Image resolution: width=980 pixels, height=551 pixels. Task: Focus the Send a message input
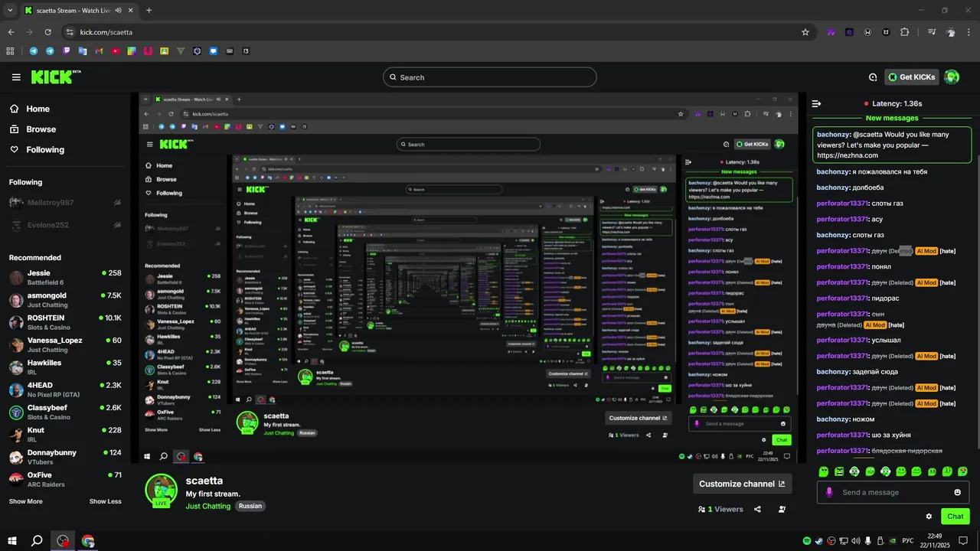tap(893, 492)
